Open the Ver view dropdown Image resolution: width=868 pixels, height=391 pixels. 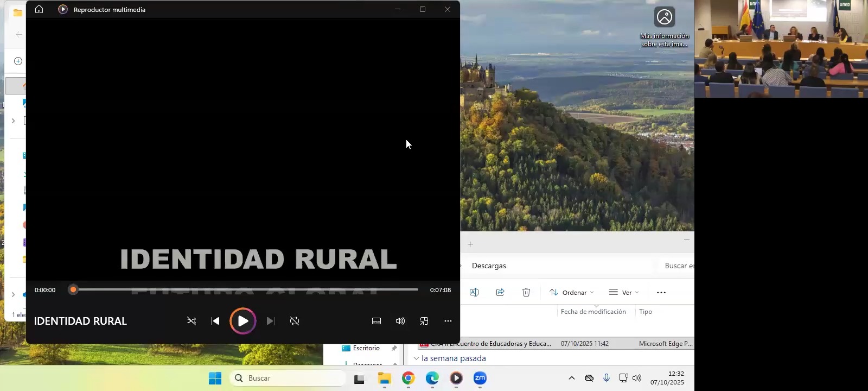tap(623, 292)
